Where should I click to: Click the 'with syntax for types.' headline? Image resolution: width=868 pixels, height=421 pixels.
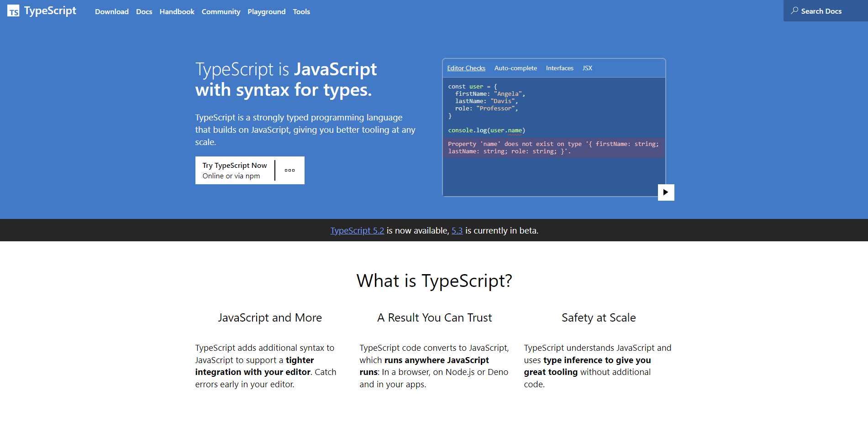[x=284, y=90]
